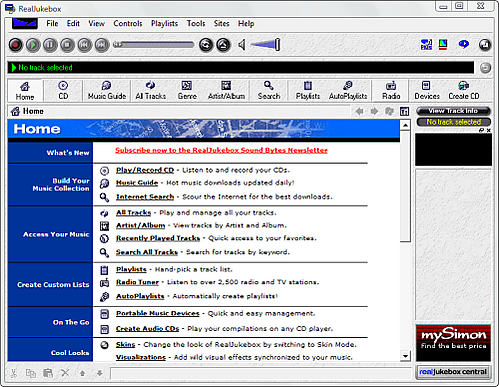Click the Playlists hyperlink
This screenshot has width=499, height=387.
(131, 269)
